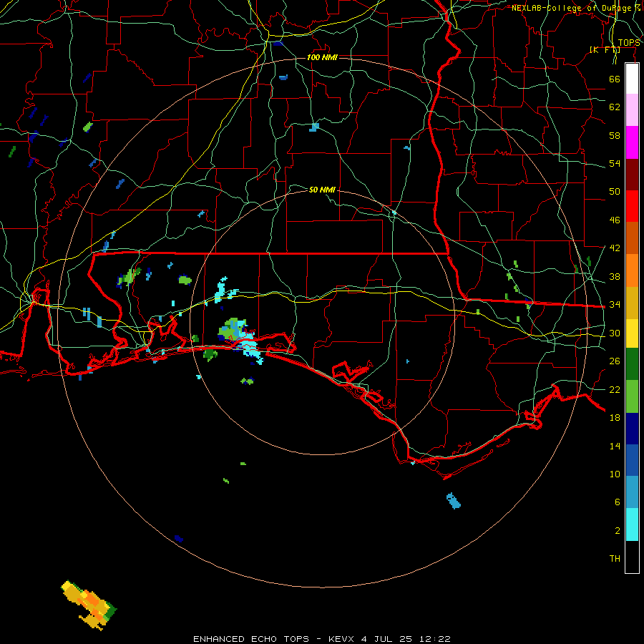Image resolution: width=644 pixels, height=644 pixels.
Task: Click the orange-yellow storm cell offshore southwest
Action: [x=89, y=605]
